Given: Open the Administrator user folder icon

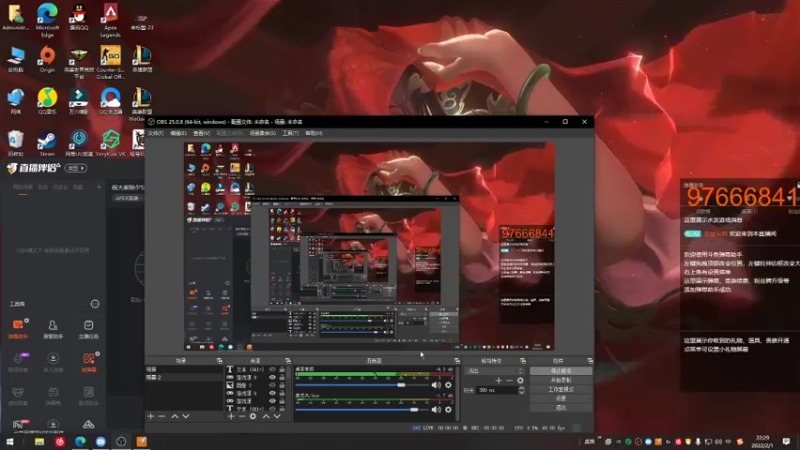Looking at the screenshot, I should [x=16, y=16].
